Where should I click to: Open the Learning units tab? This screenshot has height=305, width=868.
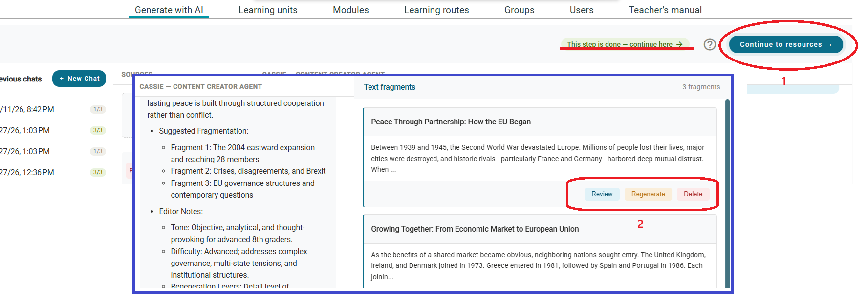[x=268, y=10]
